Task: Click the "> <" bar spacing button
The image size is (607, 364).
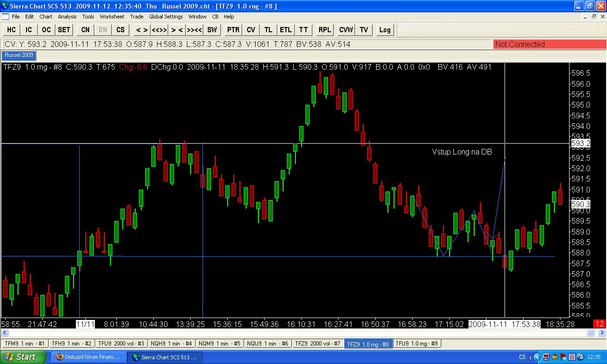Action: [177, 30]
